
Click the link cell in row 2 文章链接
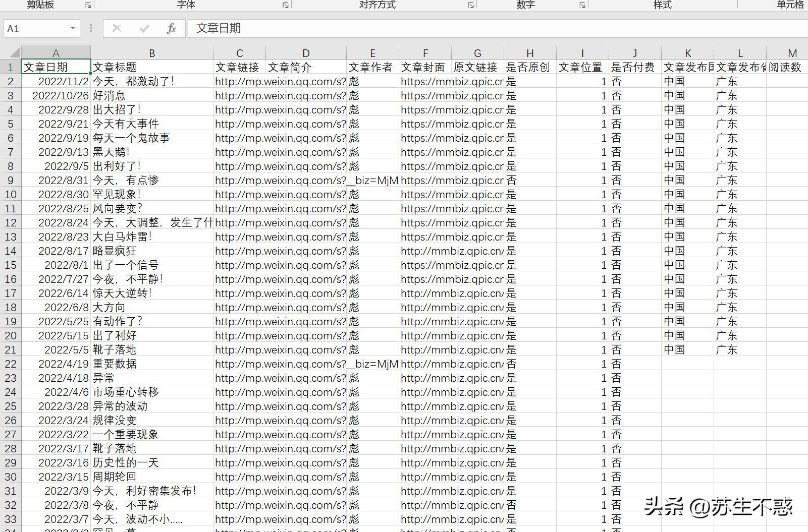pos(240,81)
